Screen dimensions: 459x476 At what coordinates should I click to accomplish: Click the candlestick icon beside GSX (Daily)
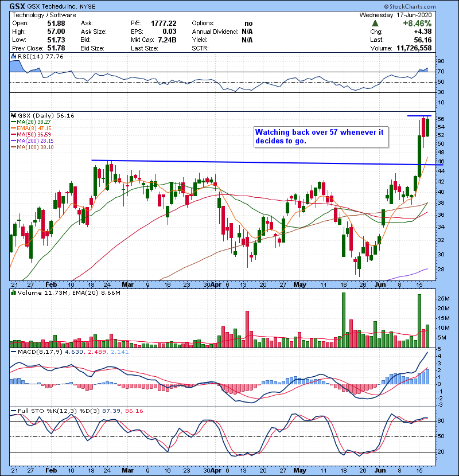click(14, 115)
